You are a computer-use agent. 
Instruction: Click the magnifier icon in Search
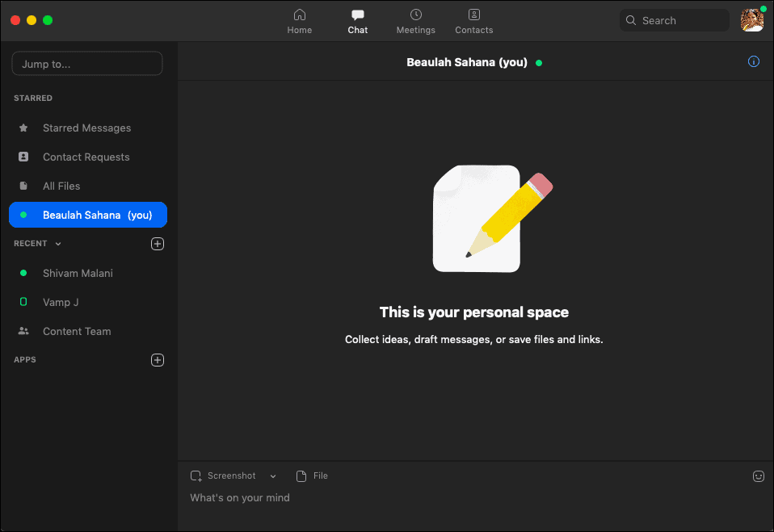click(x=631, y=20)
